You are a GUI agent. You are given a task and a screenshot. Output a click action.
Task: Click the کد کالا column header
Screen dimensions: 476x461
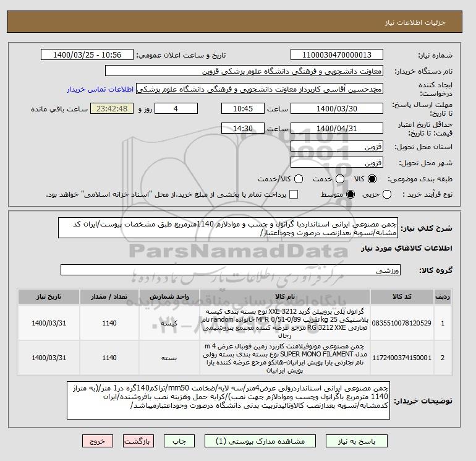(x=402, y=296)
